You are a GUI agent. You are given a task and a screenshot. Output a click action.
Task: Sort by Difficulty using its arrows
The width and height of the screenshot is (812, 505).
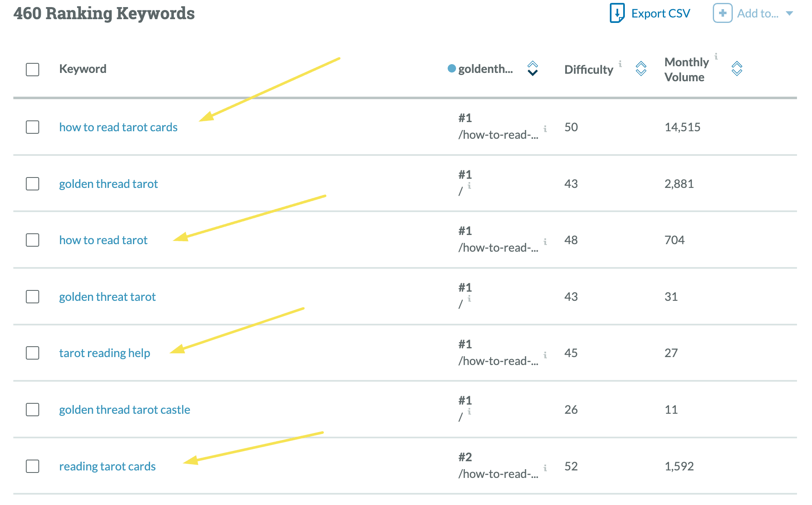pos(641,69)
